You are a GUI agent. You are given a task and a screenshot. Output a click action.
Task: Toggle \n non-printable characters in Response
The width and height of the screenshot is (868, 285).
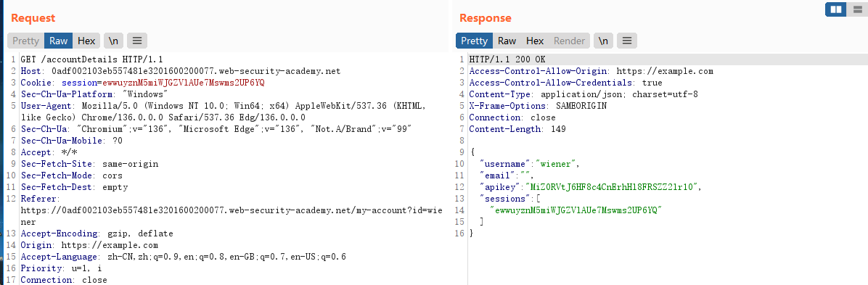603,41
